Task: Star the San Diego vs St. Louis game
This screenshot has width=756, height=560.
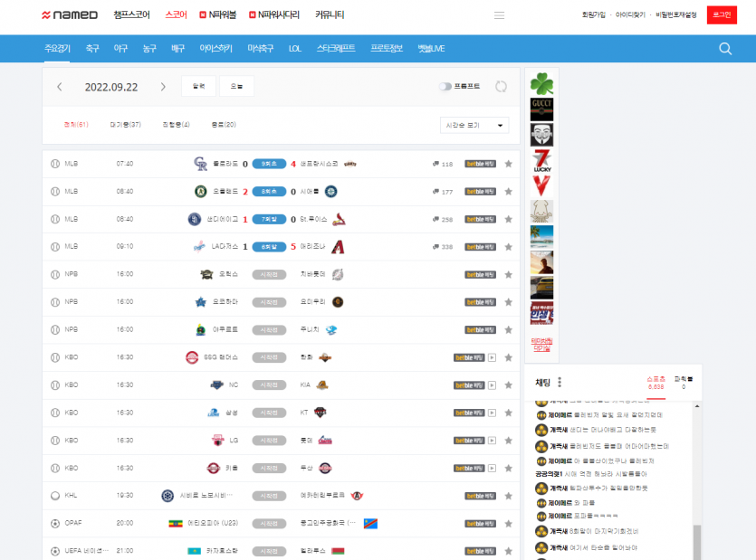Action: click(x=508, y=219)
